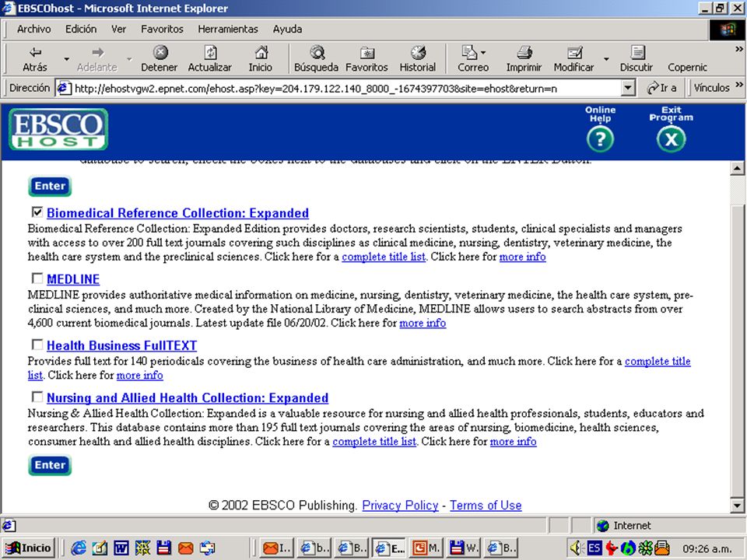The height and width of the screenshot is (560, 747).
Task: Click the printer icon in the system tray
Action: point(662,548)
